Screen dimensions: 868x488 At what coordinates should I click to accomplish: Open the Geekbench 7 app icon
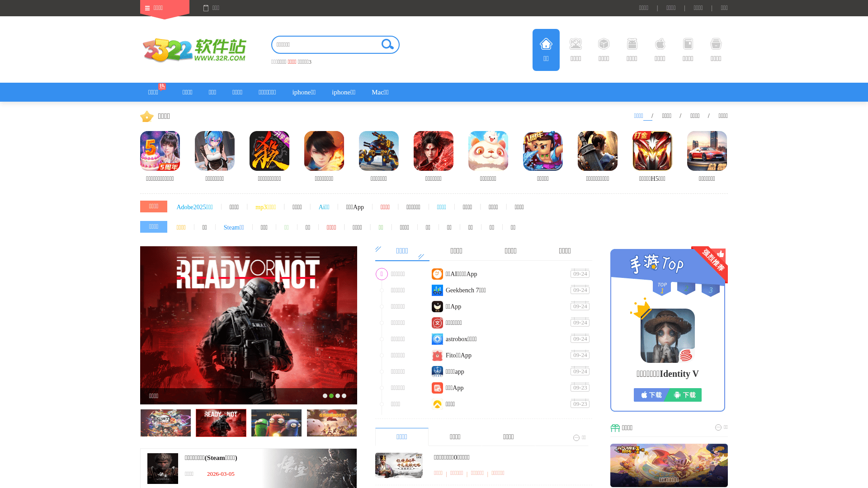(437, 290)
